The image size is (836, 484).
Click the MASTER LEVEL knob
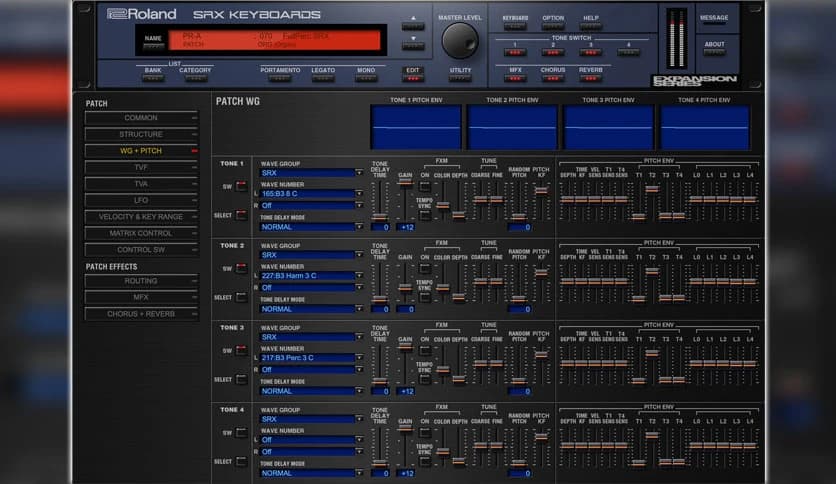pos(460,41)
